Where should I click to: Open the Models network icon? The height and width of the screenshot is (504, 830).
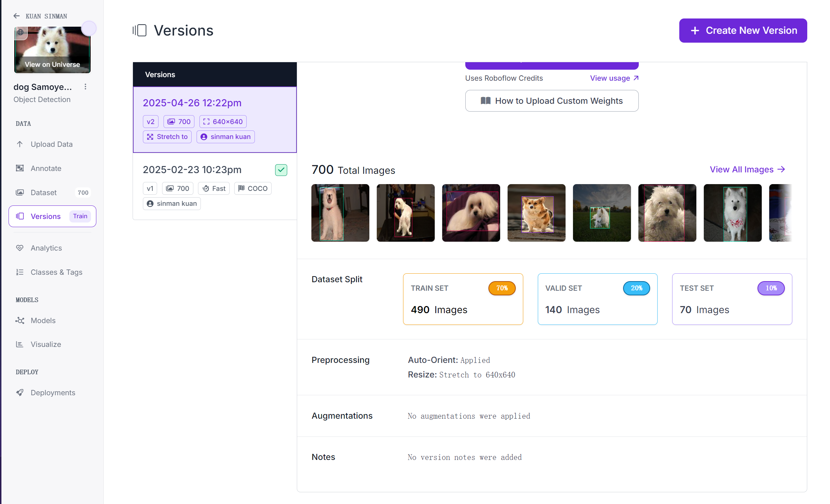point(20,321)
